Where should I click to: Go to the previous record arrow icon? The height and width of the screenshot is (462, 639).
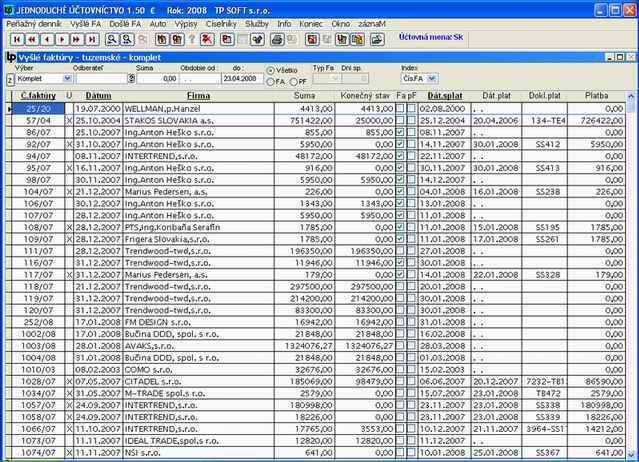coord(47,40)
